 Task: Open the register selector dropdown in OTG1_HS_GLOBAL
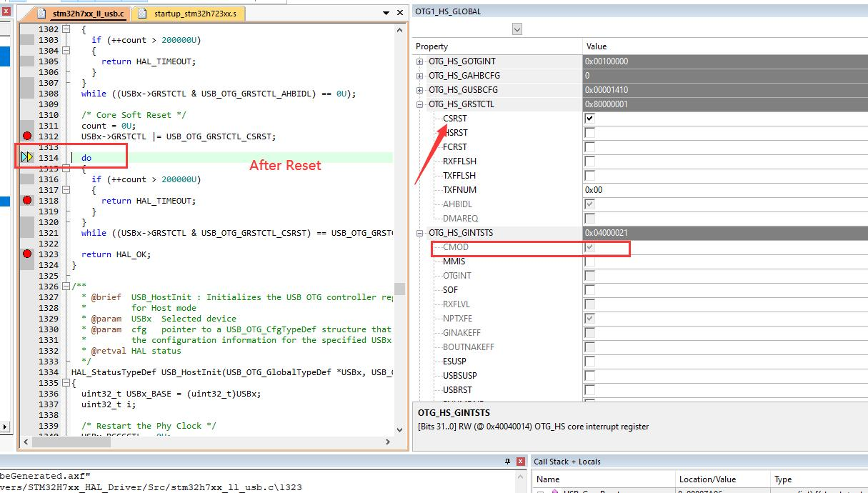click(517, 29)
